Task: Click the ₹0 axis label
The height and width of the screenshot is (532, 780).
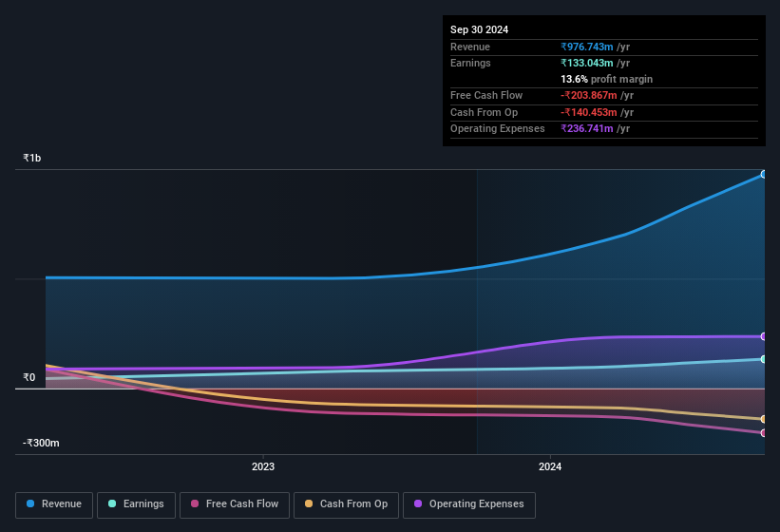Action: pos(29,377)
